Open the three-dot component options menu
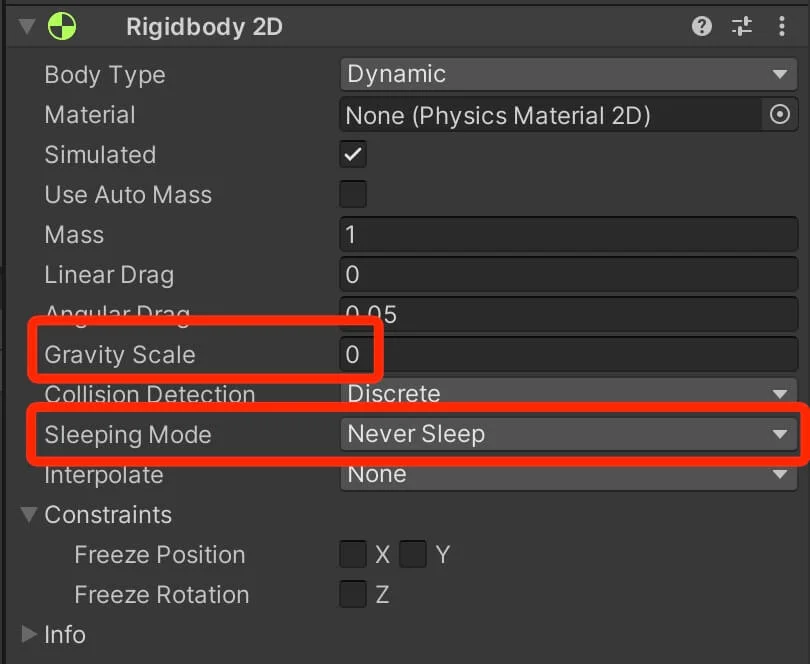Image resolution: width=810 pixels, height=664 pixels. tap(782, 27)
